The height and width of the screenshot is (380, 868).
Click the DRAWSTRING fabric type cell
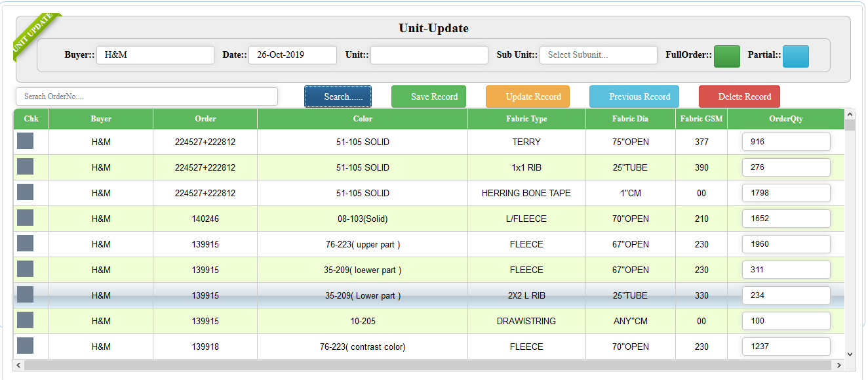pos(526,321)
